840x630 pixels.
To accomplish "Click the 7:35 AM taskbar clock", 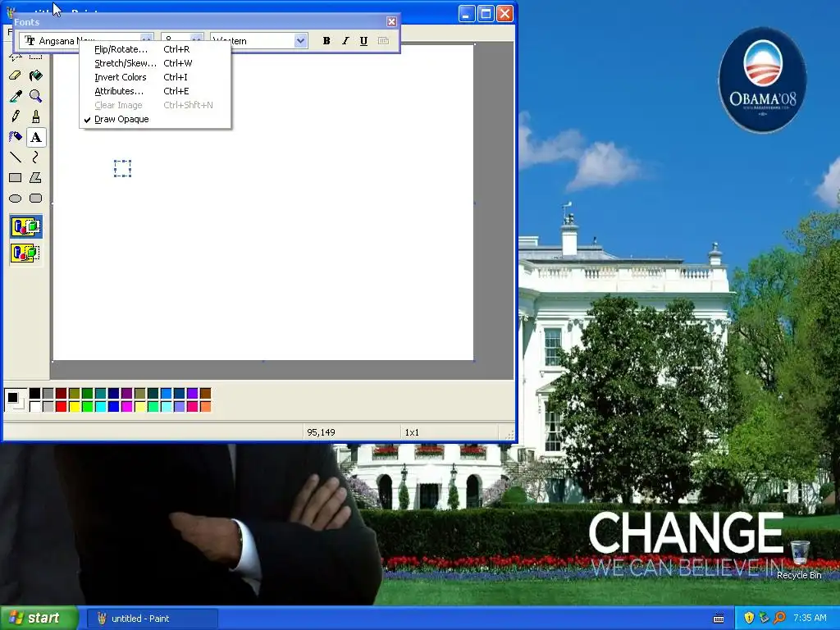I will (x=810, y=618).
